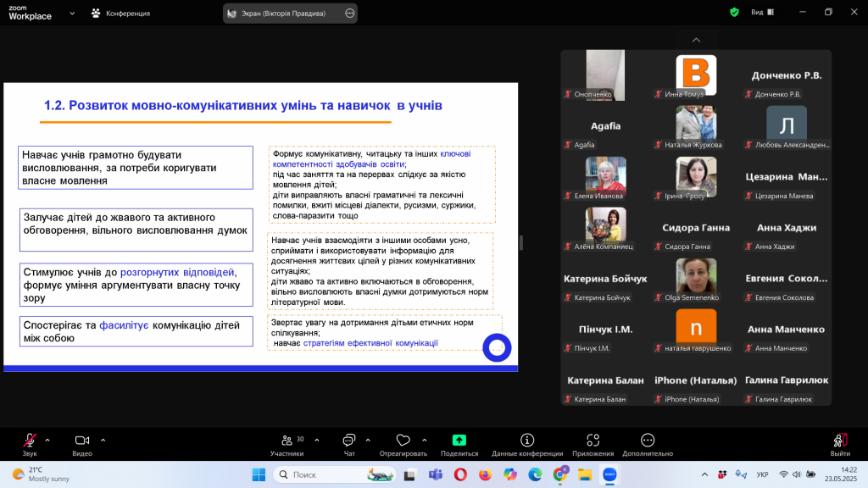Image resolution: width=868 pixels, height=488 pixels.
Task: Click the Анна Манченко participant tile
Action: pos(786,330)
